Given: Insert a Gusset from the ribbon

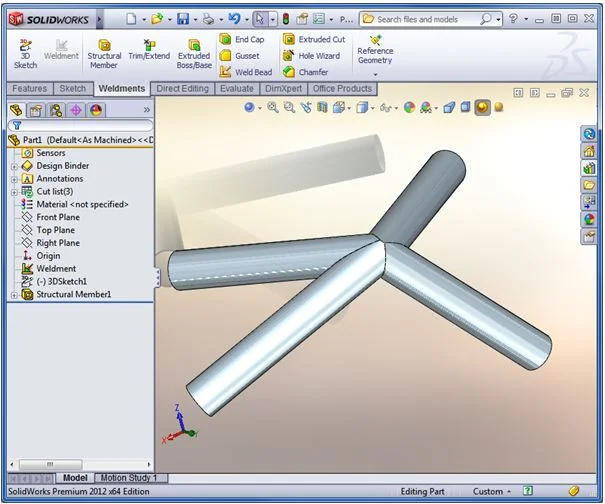Looking at the screenshot, I should (x=240, y=56).
